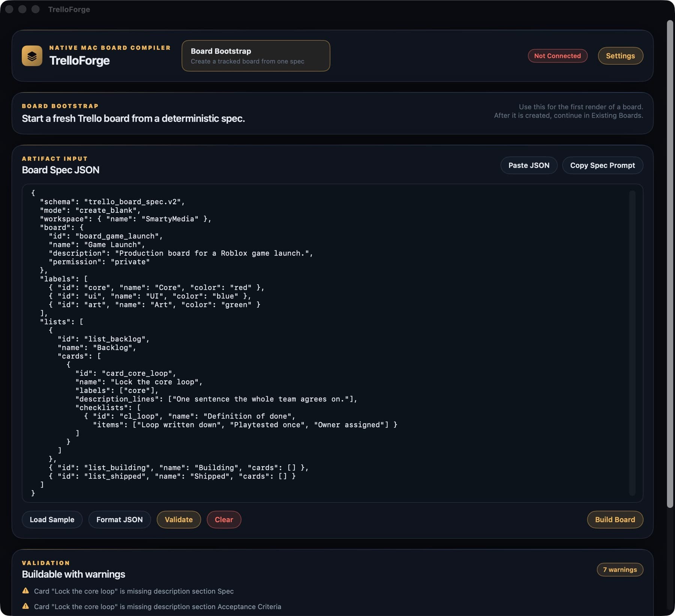Click the warning text about Acceptance Criteria
The height and width of the screenshot is (616, 675).
[157, 607]
